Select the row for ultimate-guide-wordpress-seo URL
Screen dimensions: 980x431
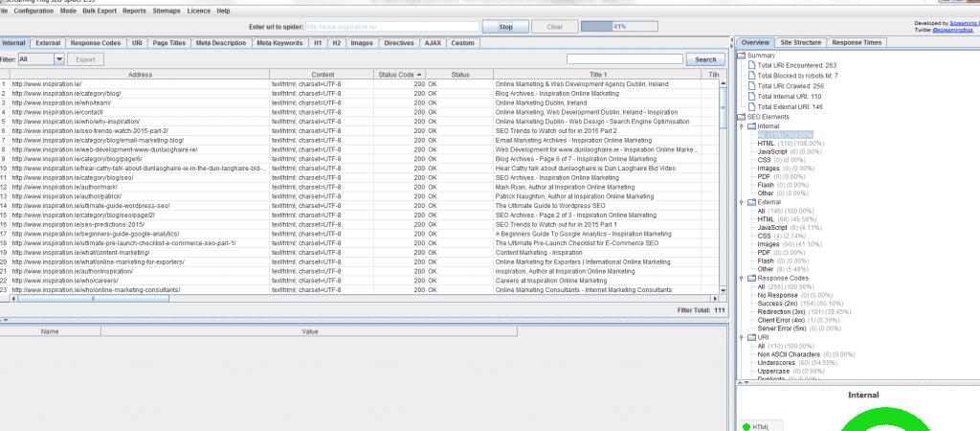360,206
